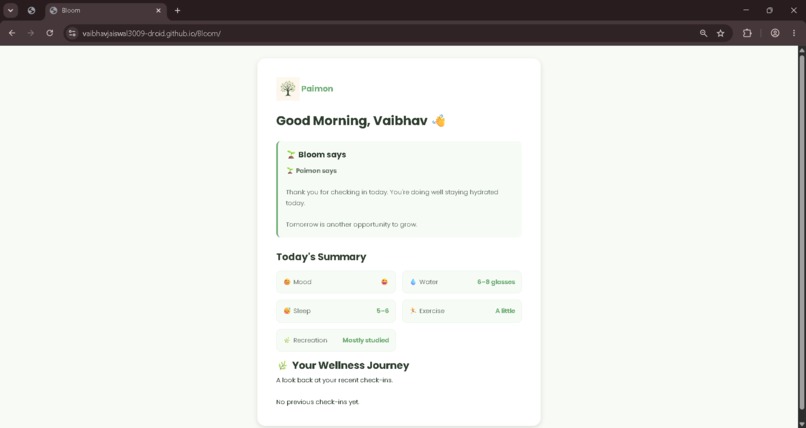Click the page vertical scrollbar thumb
This screenshot has height=428, width=806.
click(x=801, y=230)
